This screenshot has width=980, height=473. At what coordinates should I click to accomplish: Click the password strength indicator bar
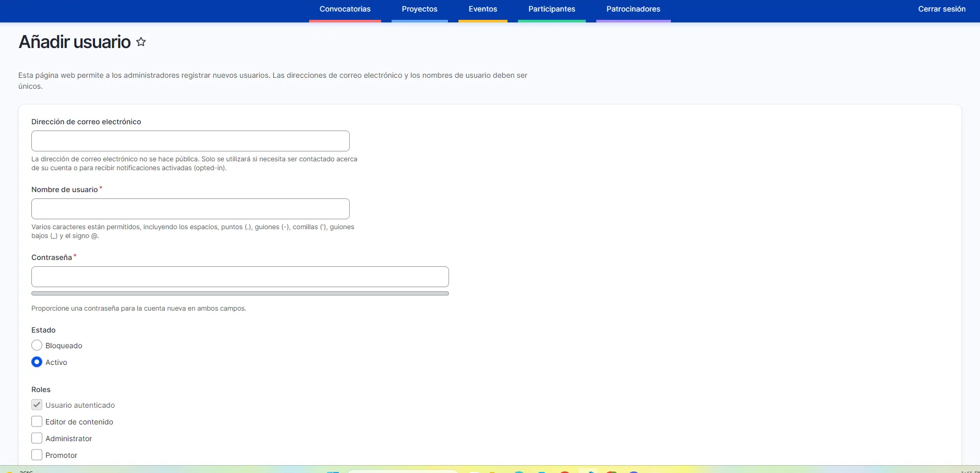(x=240, y=293)
